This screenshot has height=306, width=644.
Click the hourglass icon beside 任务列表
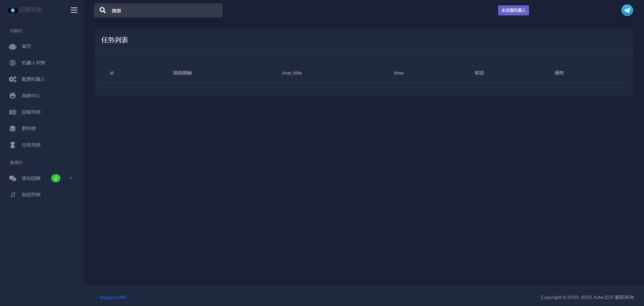coord(13,145)
